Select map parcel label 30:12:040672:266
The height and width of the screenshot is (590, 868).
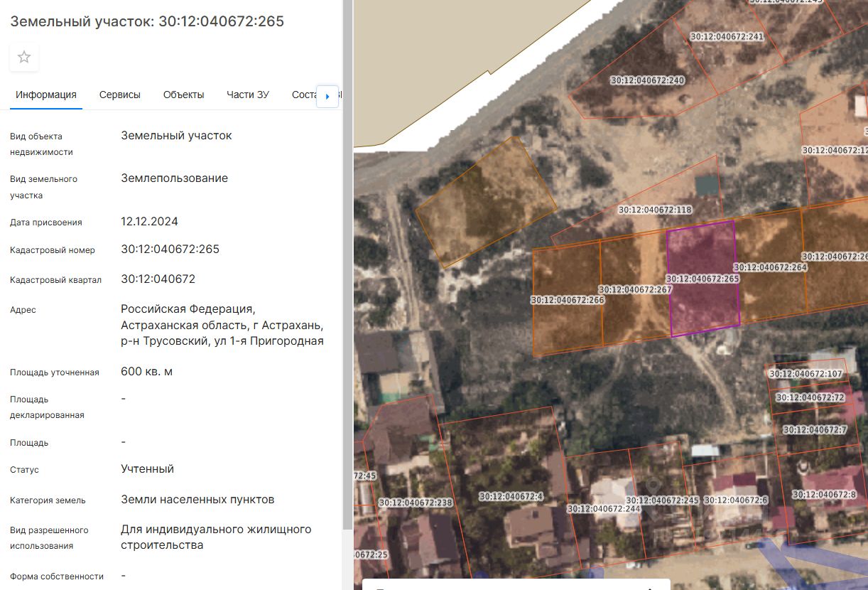[x=568, y=300]
